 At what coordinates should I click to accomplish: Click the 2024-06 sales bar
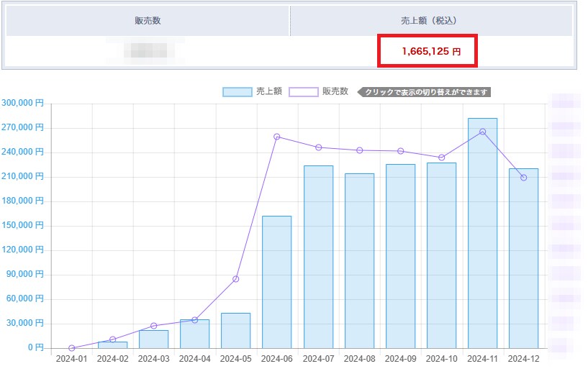point(277,282)
